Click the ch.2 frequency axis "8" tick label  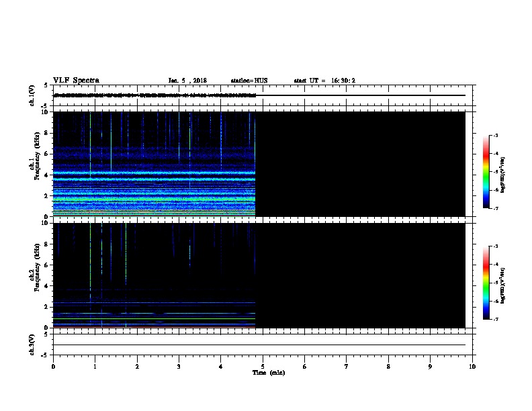(46, 244)
